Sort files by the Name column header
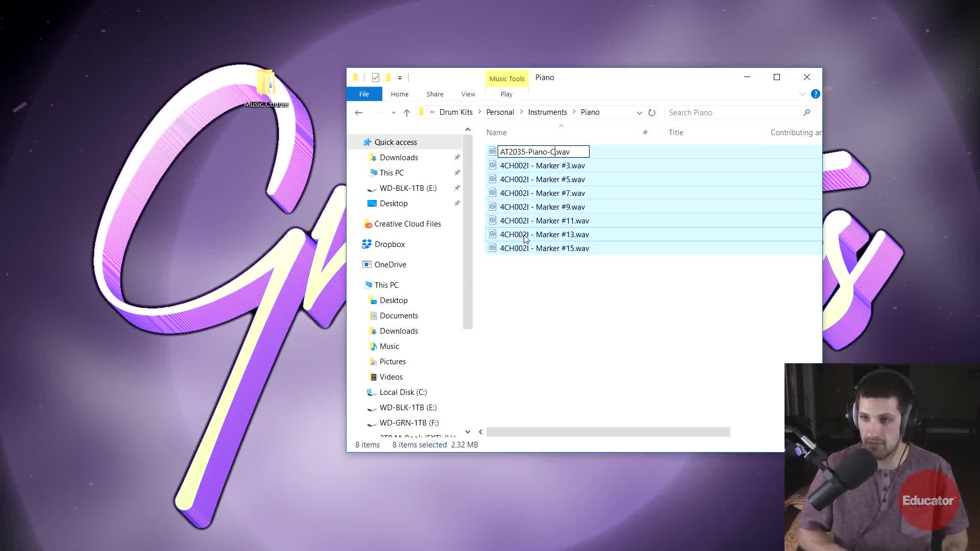Image resolution: width=980 pixels, height=551 pixels. pos(497,133)
